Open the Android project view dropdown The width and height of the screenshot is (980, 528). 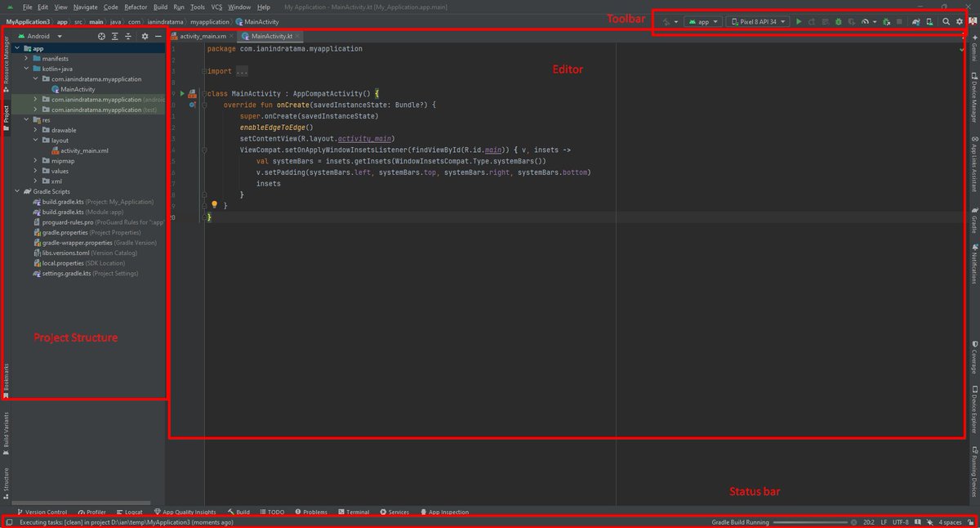41,36
